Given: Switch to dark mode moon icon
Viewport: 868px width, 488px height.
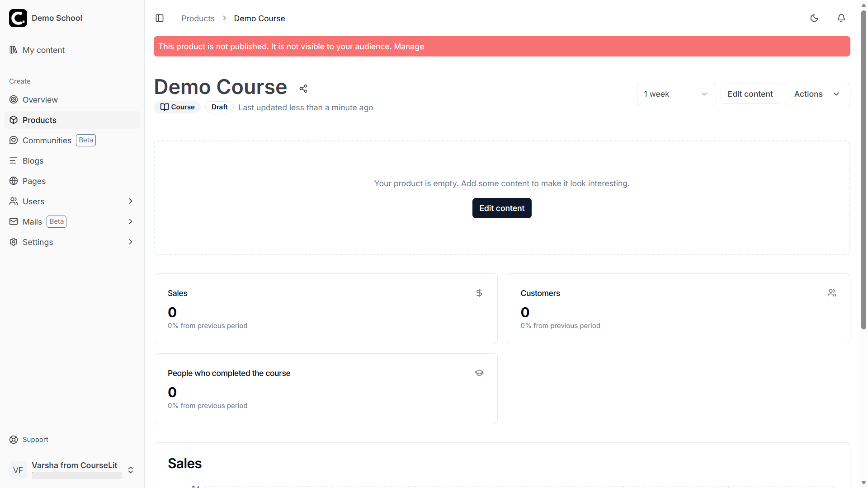Looking at the screenshot, I should click(814, 18).
